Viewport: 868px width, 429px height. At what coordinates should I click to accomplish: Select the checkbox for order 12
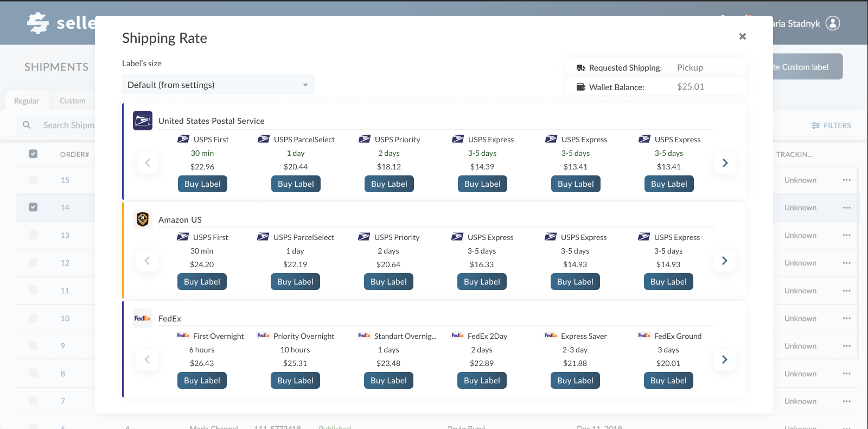tap(33, 262)
